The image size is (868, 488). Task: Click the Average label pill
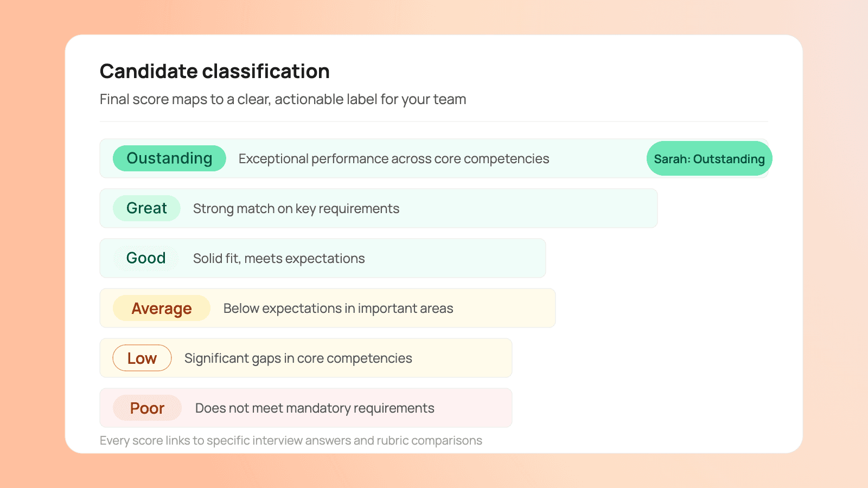tap(162, 308)
